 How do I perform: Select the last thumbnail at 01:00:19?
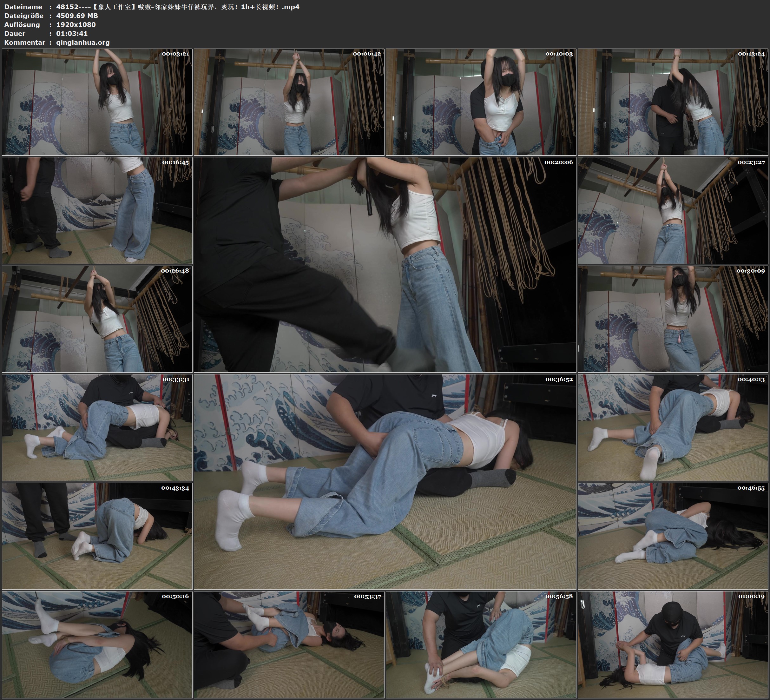pos(673,644)
